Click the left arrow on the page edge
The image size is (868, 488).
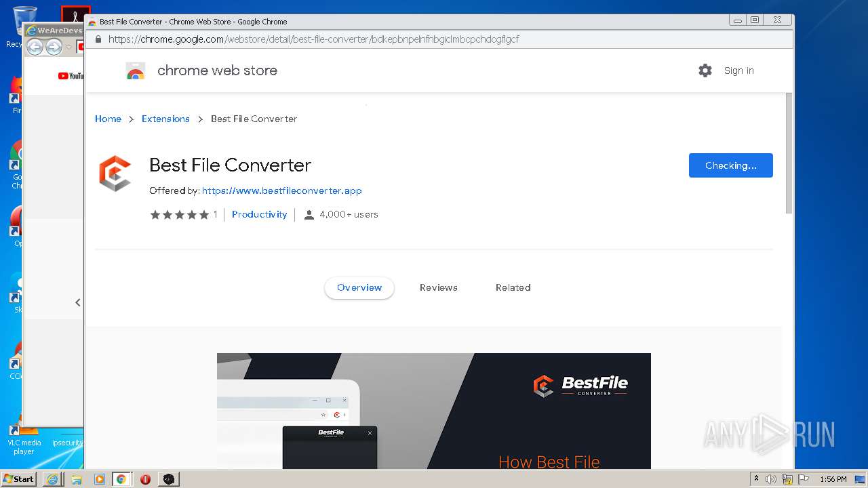pyautogui.click(x=78, y=302)
